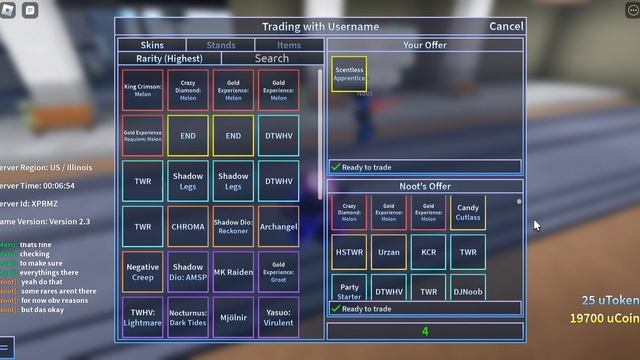Inspect DTWHV in Noot's Offer
This screenshot has width=640, height=360.
click(389, 288)
